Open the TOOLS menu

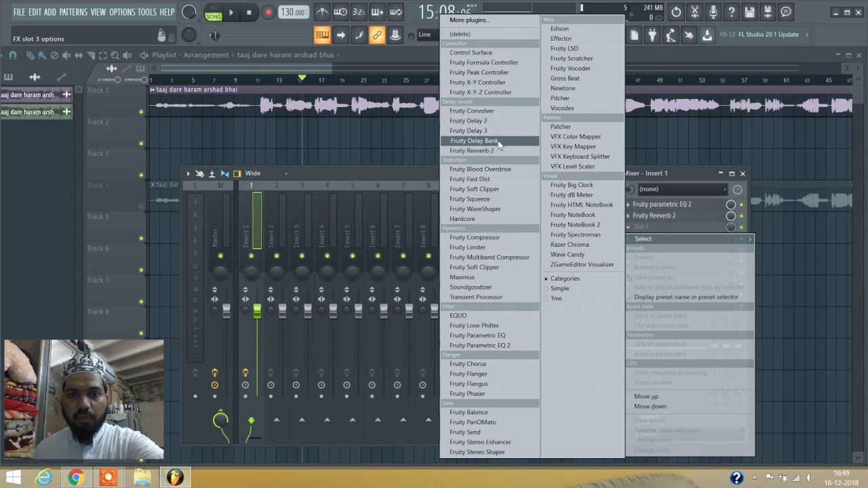pos(147,12)
